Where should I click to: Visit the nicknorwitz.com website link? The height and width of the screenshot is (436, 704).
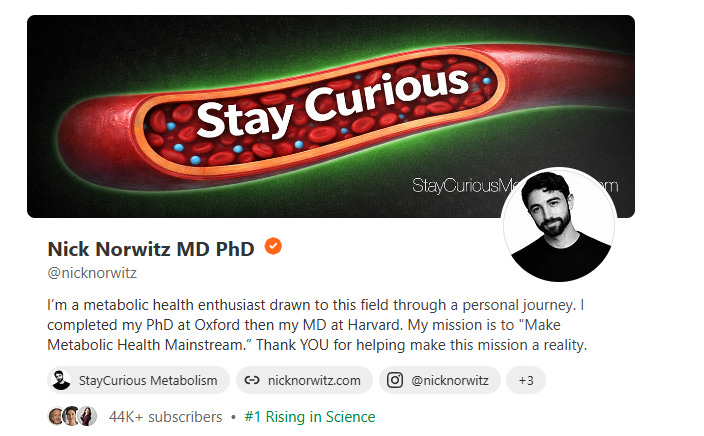coord(304,380)
